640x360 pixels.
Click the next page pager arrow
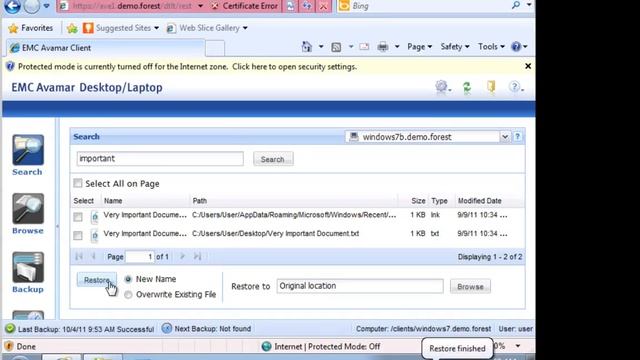(182, 256)
